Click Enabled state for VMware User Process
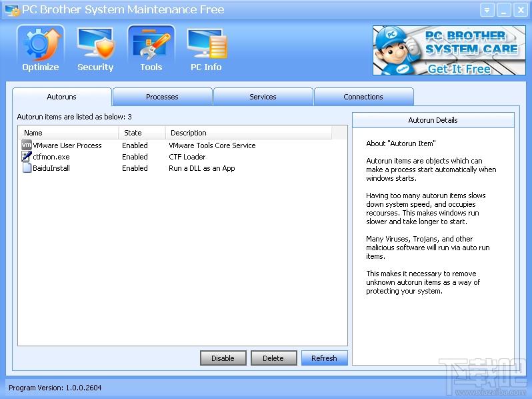 [135, 145]
